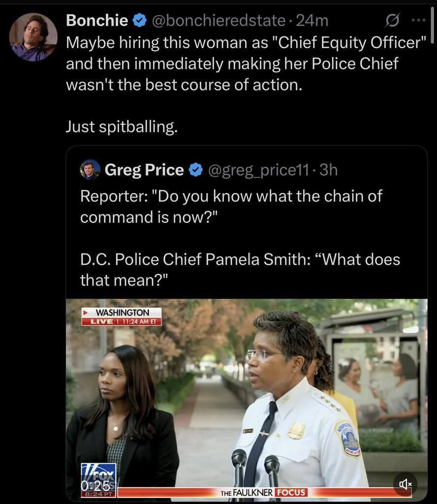The width and height of the screenshot is (437, 504).
Task: Tap the Washington Live banner in video
Action: pos(122,316)
